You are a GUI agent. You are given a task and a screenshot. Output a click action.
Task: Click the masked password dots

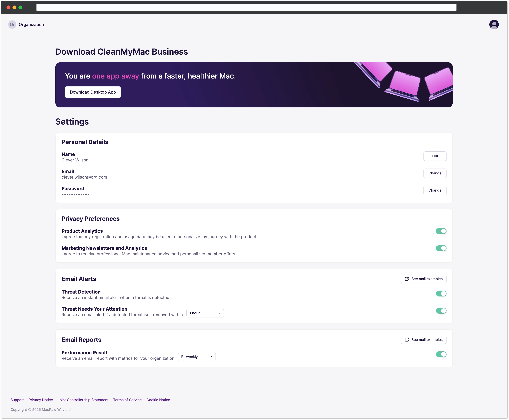(75, 194)
